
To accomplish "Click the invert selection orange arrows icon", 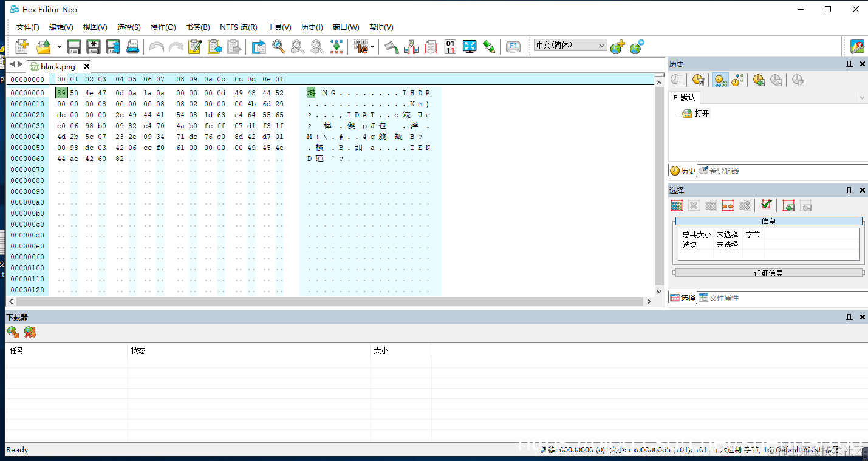I will click(728, 206).
